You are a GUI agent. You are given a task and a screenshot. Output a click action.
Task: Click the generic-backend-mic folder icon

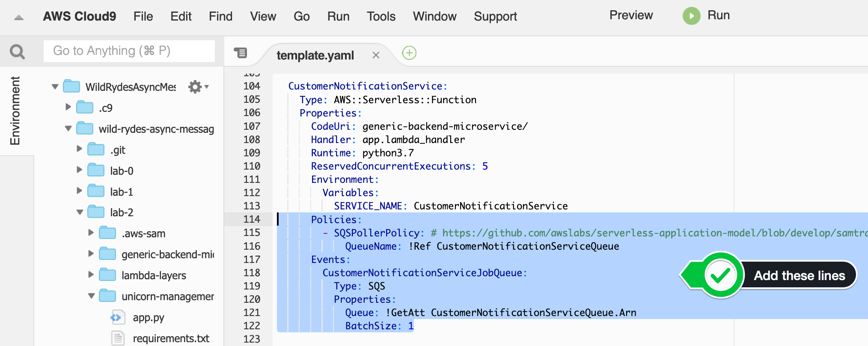107,254
